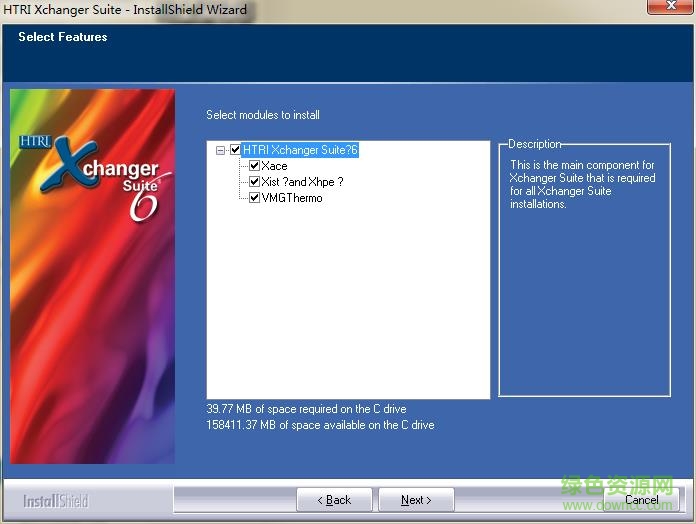The width and height of the screenshot is (696, 524).
Task: Select the HTRI Xchanger Suite tree row
Action: tap(300, 150)
